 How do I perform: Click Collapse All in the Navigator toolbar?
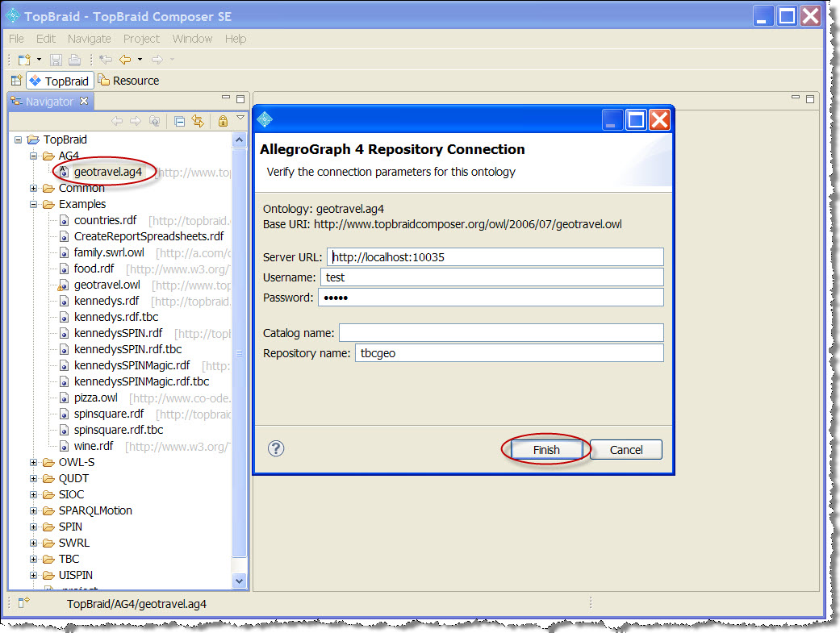pos(179,120)
